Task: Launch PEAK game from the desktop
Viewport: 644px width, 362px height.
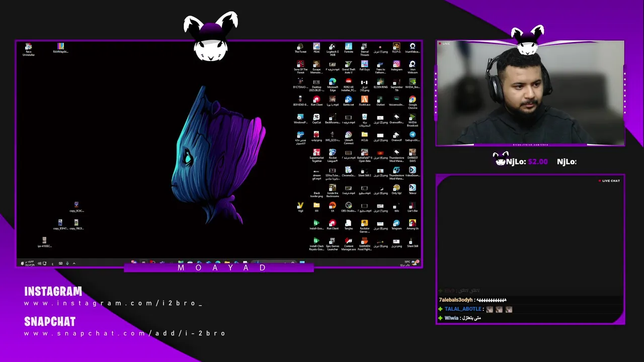Action: coord(316,48)
